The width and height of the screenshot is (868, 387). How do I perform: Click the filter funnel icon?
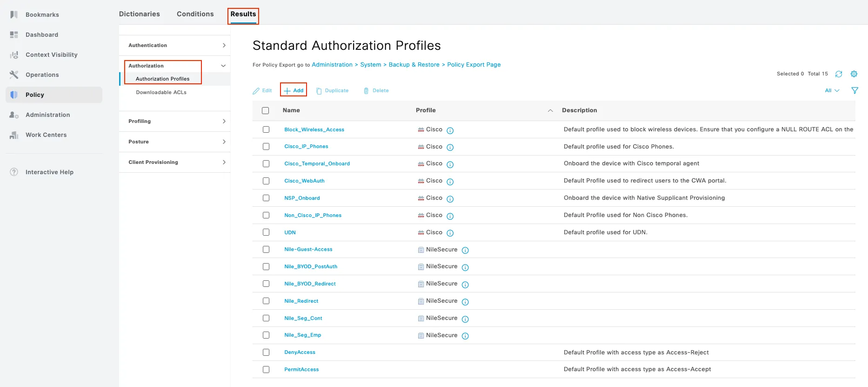[x=855, y=91]
